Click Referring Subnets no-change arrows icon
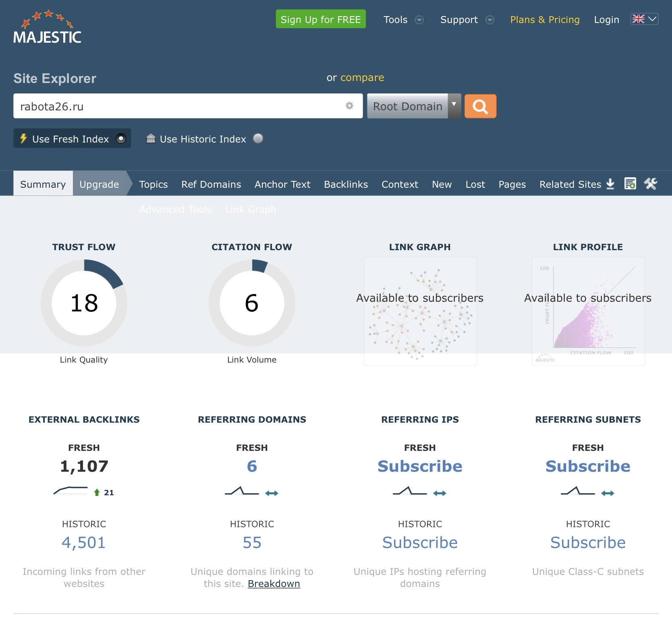 tap(608, 493)
